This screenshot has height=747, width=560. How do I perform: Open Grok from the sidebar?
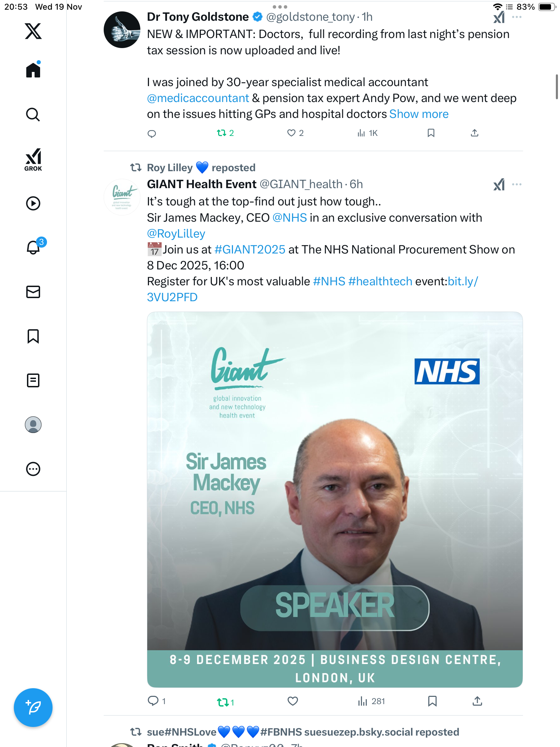(33, 159)
